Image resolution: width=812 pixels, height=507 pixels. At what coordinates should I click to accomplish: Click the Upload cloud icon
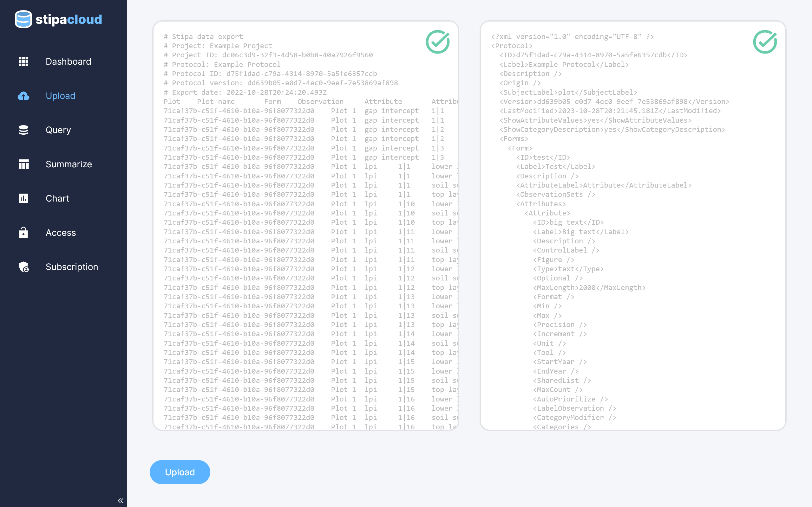coord(23,96)
